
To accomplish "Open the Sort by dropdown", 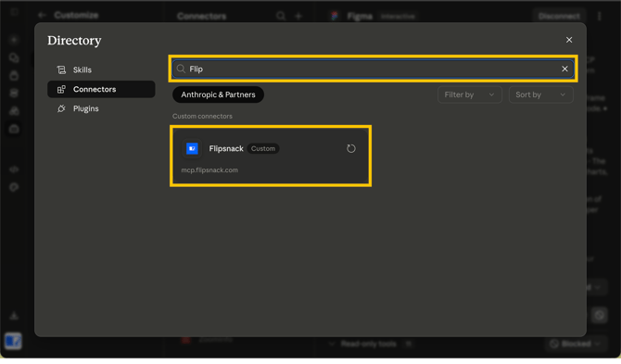I will 540,95.
